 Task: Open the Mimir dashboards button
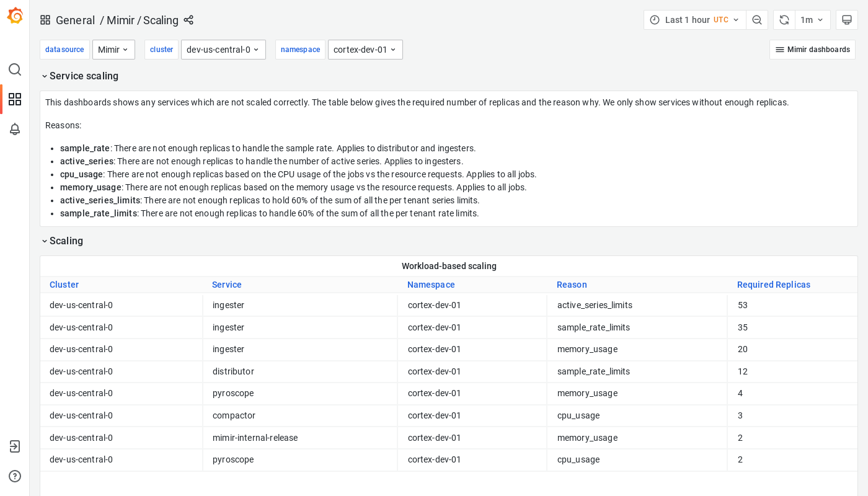click(x=812, y=49)
